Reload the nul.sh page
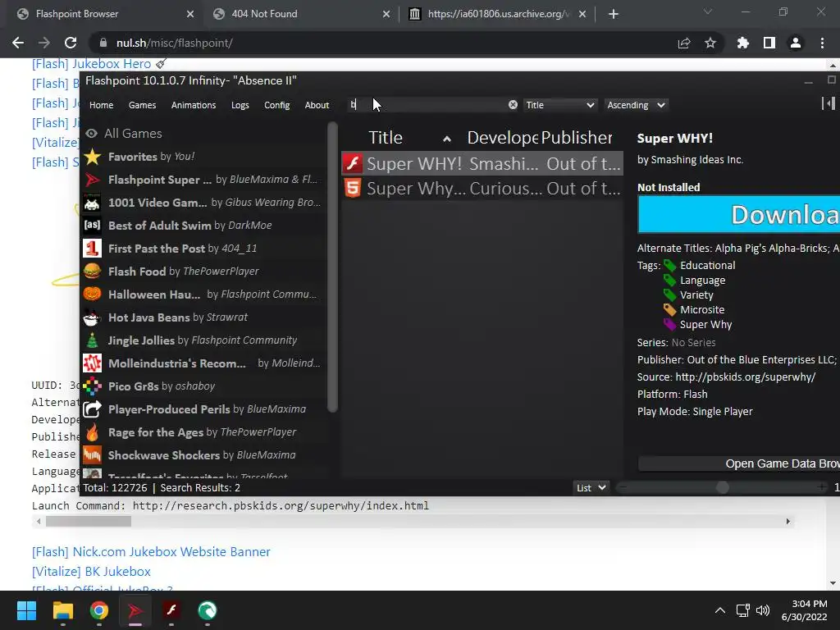The width and height of the screenshot is (840, 630). point(71,43)
